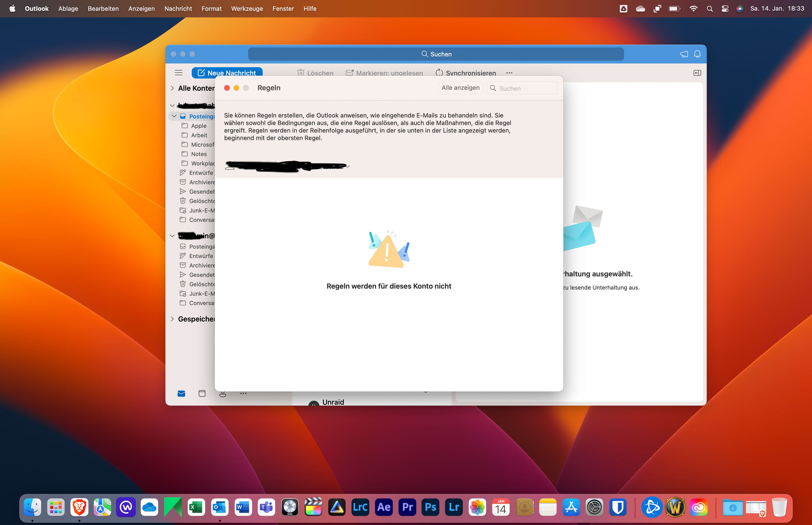Screen dimensions: 812x525
Task: Open Spotlight search in the menu bar
Action: tap(710, 8)
